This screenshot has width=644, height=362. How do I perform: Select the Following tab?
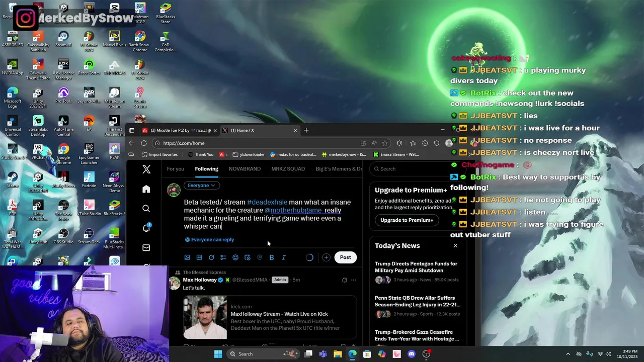pos(207,169)
